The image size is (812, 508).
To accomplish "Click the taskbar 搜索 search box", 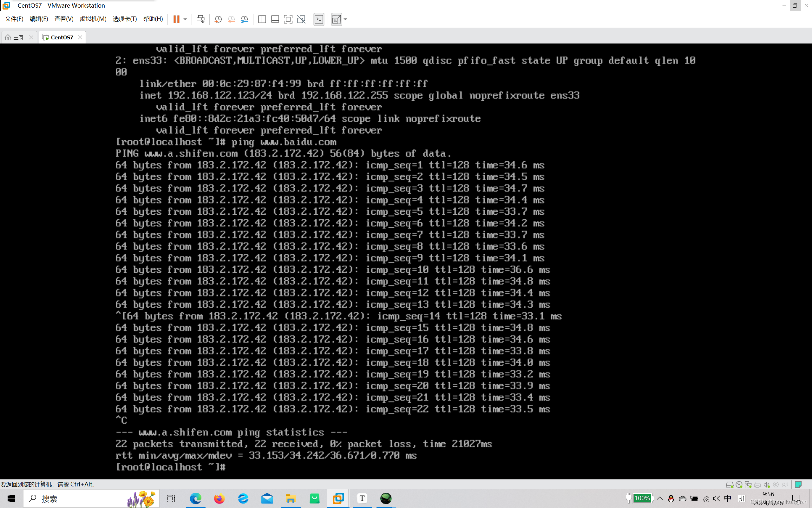I will [x=91, y=498].
